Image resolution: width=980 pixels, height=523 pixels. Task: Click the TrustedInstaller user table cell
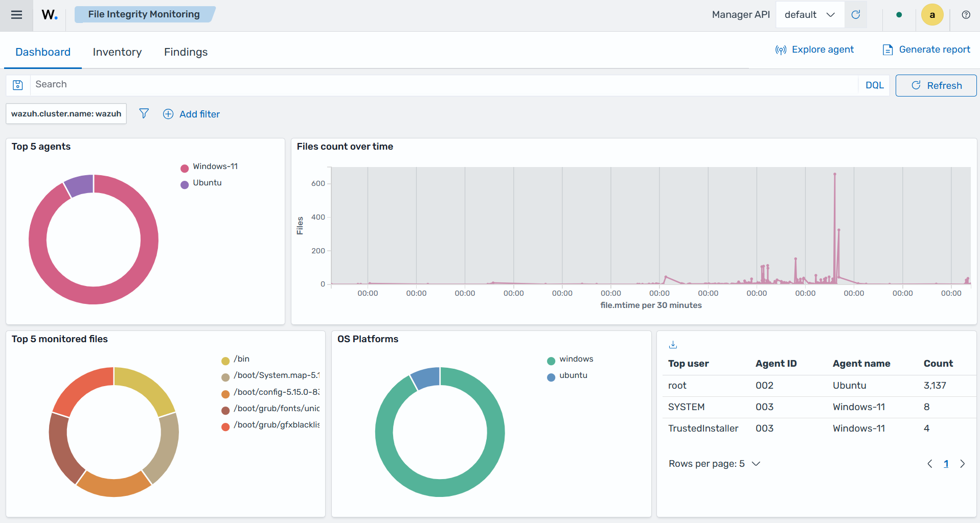pyautogui.click(x=703, y=429)
